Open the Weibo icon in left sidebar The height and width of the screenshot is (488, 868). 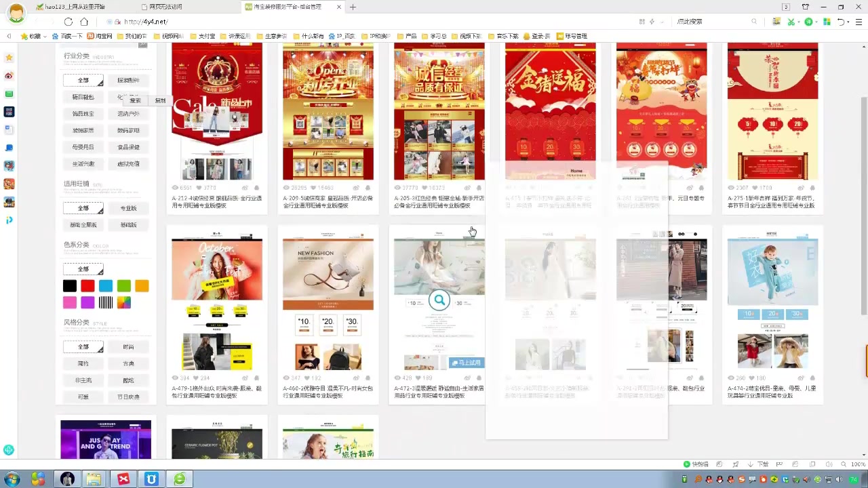tap(9, 76)
